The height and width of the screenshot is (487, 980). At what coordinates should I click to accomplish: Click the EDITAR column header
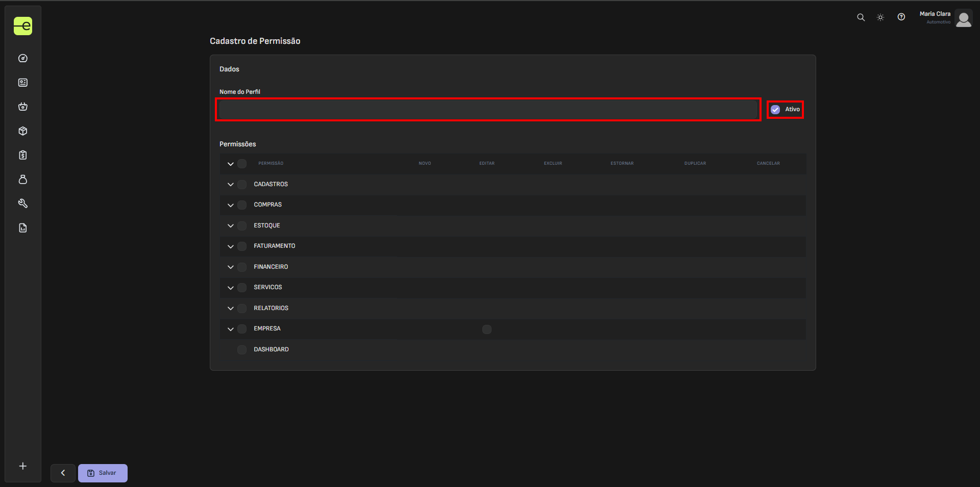(487, 164)
